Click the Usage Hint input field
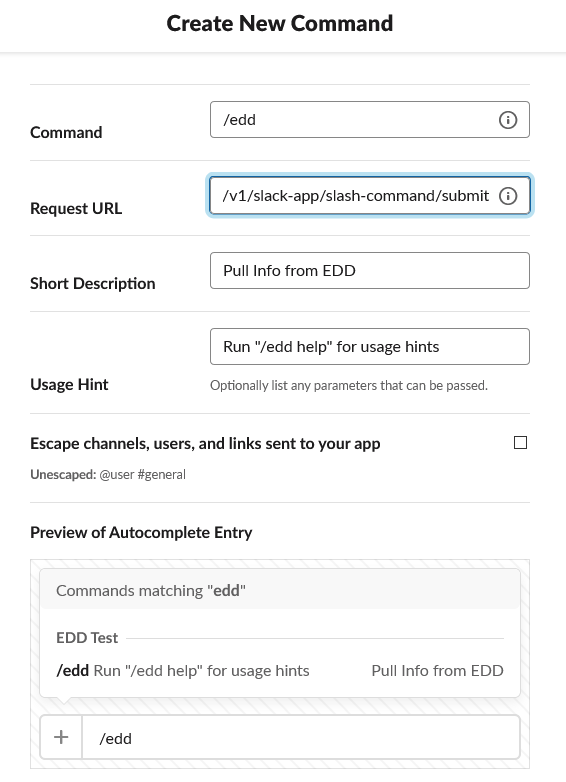566x782 pixels. (370, 346)
